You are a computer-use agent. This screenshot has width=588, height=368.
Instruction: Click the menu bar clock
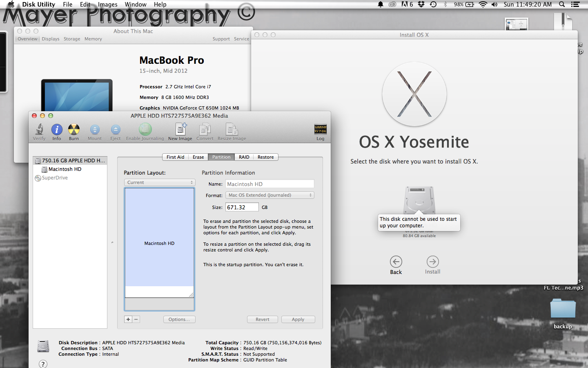tap(528, 4)
